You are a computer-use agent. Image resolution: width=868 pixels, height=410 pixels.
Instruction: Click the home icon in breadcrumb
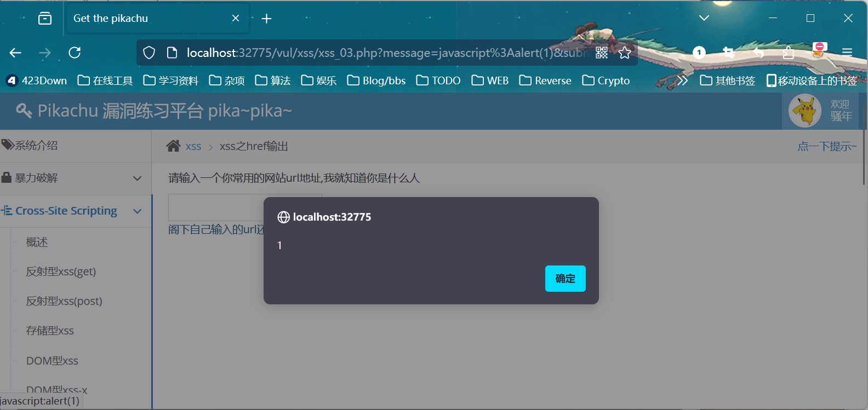pos(173,146)
